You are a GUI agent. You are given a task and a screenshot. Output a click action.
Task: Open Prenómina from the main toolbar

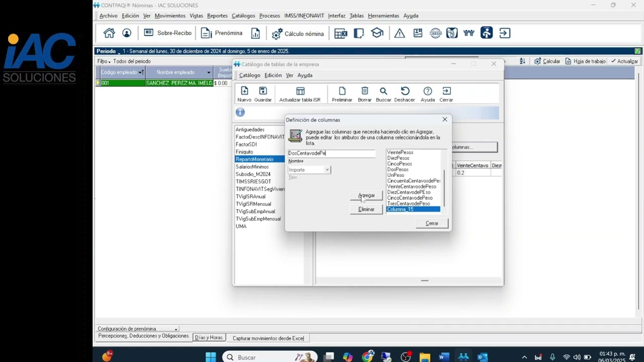(x=221, y=33)
